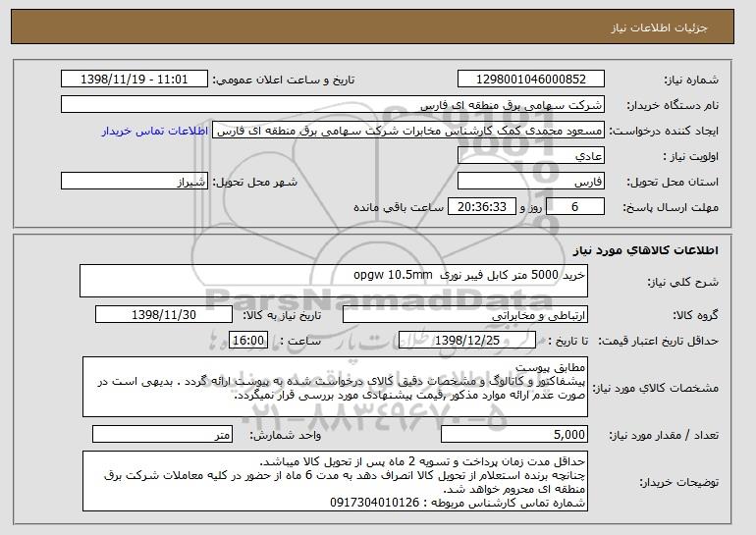756x535 pixels.
Task: Click the buyer organization name field شرکت سهامی برق منطقه ای فارس
Action: click(x=333, y=105)
